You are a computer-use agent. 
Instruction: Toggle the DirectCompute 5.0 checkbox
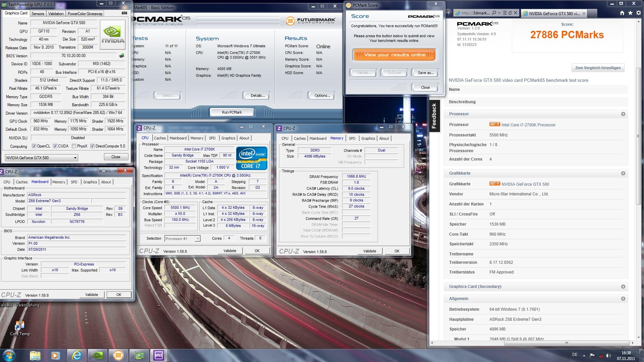click(92, 146)
